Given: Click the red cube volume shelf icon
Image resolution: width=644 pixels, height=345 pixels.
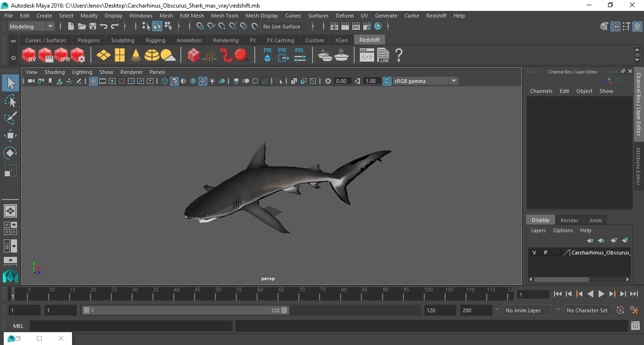Looking at the screenshot, I should click(x=193, y=55).
